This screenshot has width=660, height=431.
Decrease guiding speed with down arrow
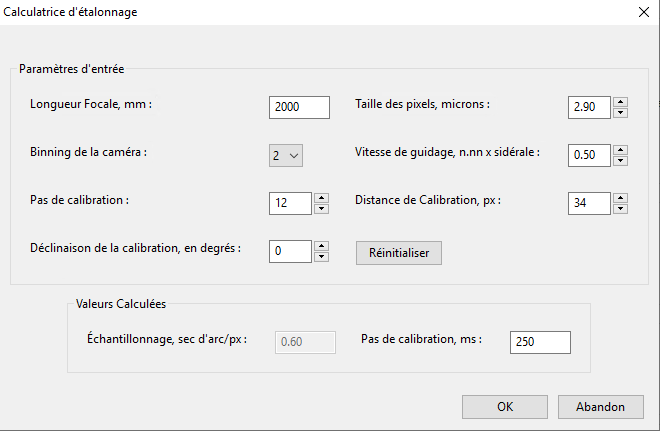click(x=621, y=160)
